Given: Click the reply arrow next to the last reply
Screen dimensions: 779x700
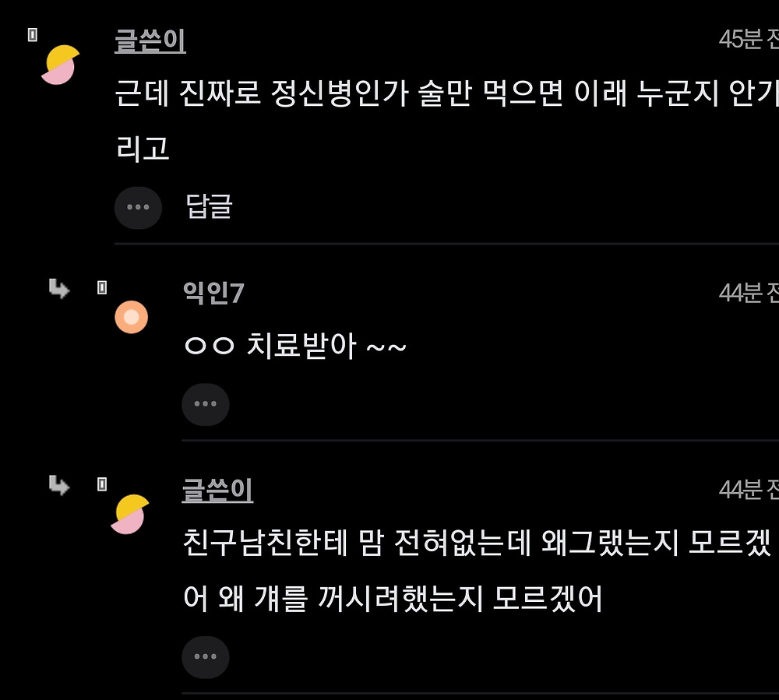Looking at the screenshot, I should click(x=59, y=487).
